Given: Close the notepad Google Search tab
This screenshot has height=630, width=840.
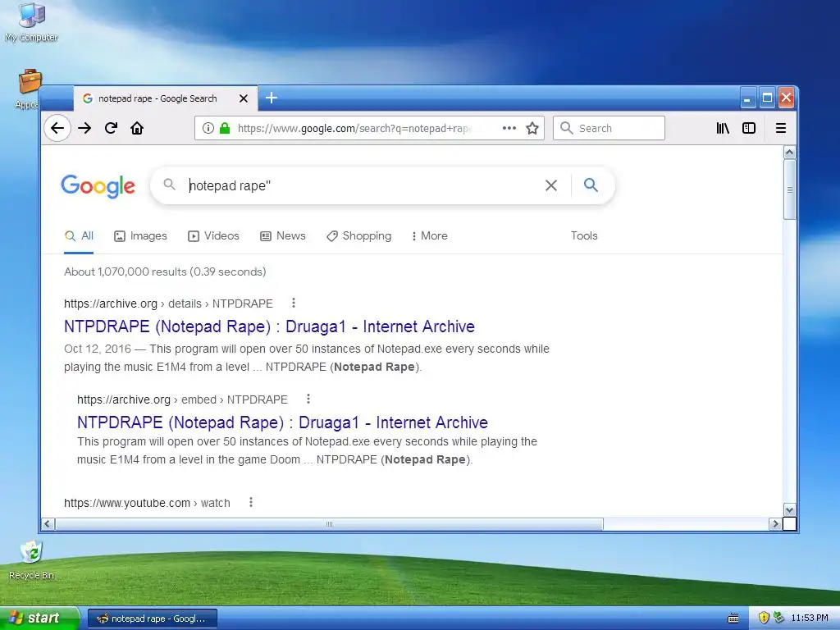Looking at the screenshot, I should [243, 98].
